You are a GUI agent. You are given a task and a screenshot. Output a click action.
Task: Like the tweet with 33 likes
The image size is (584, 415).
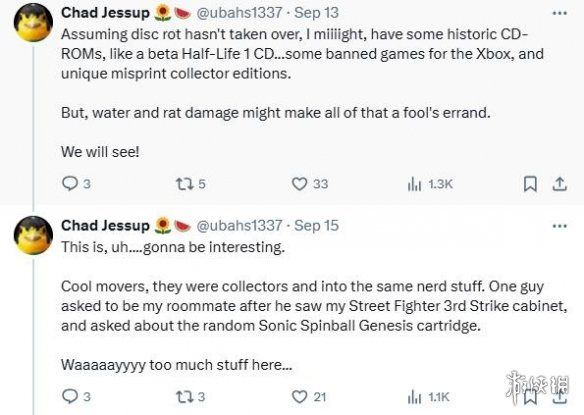tap(299, 184)
